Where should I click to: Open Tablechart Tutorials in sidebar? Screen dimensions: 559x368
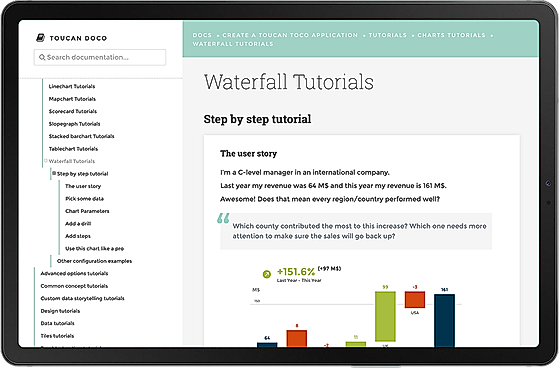coord(73,149)
